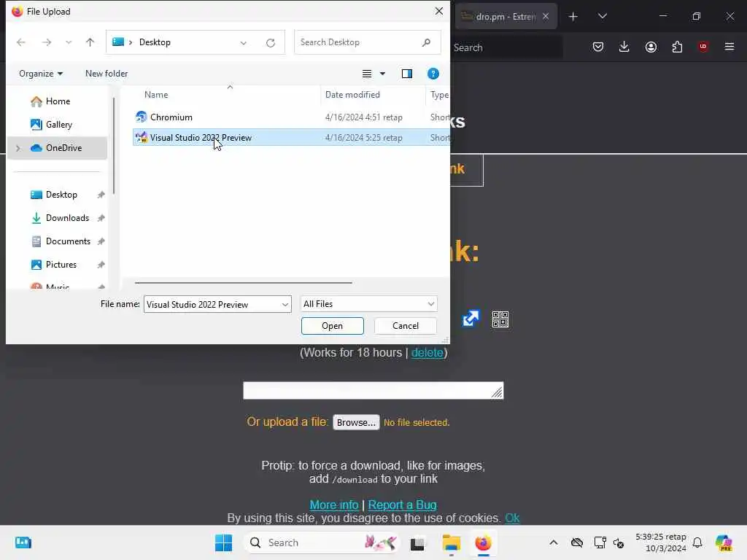Close the dro.pm browser tab
This screenshot has height=560, width=747.
click(546, 16)
